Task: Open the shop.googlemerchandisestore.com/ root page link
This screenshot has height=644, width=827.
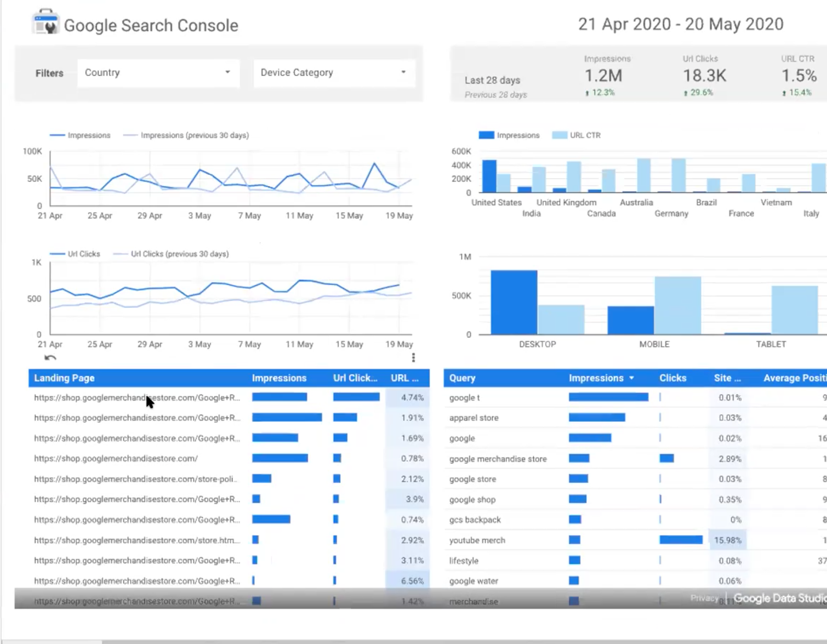Action: click(116, 458)
